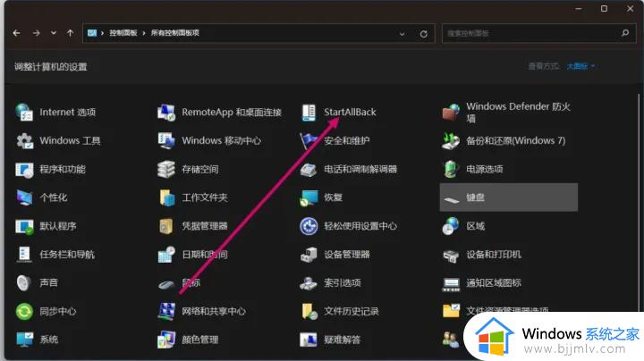
Task: Click the control panel icon in address bar
Action: 92,33
